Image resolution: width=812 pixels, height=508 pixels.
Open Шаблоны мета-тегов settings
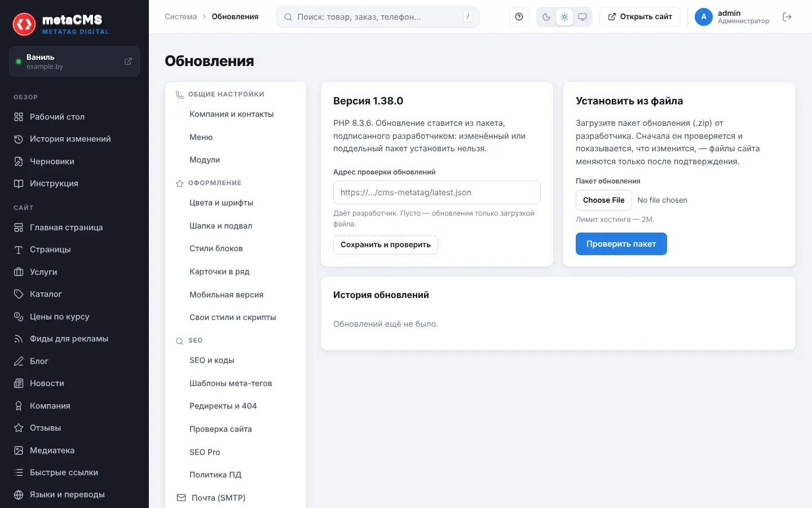click(236, 383)
